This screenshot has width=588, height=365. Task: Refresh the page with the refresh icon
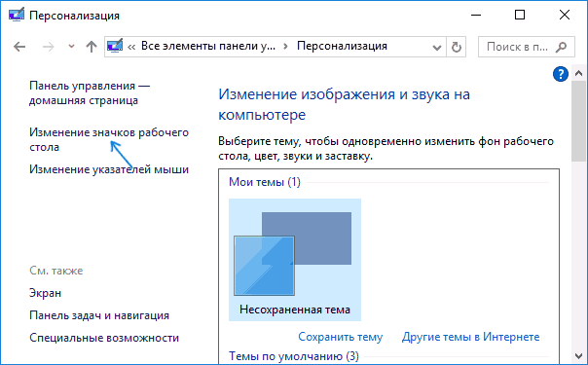click(456, 48)
